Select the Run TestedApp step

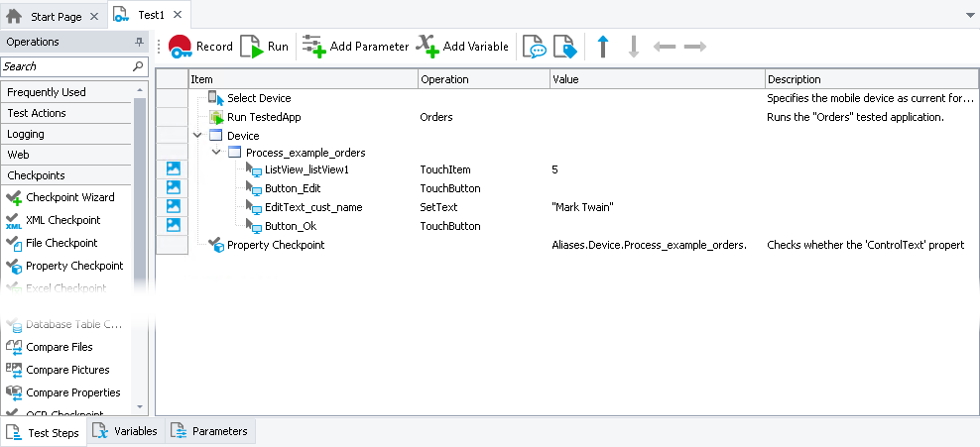(264, 117)
